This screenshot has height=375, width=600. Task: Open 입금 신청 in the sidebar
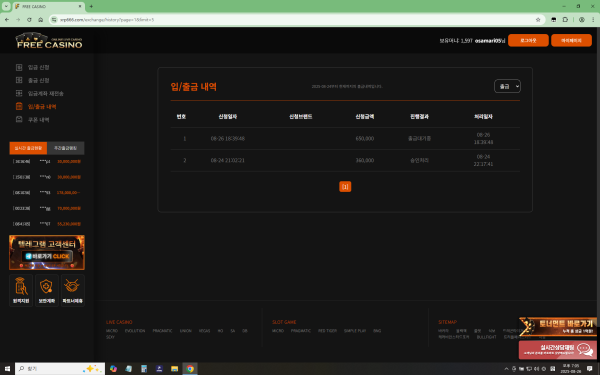38,67
